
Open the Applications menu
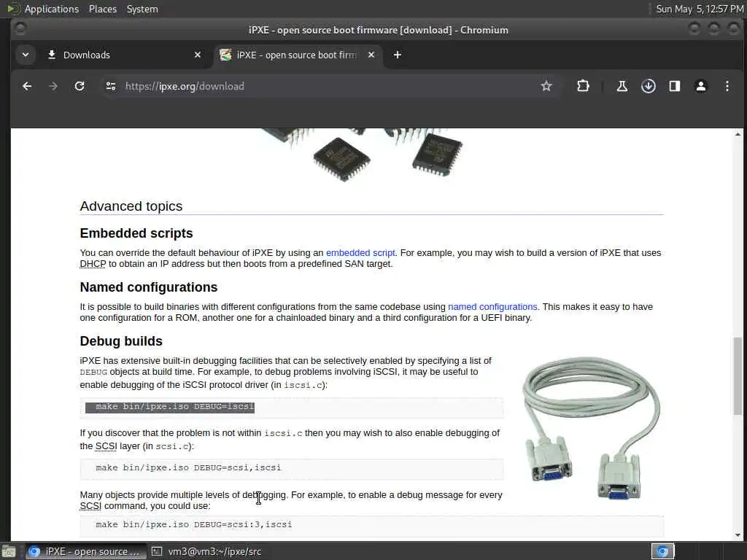point(52,9)
